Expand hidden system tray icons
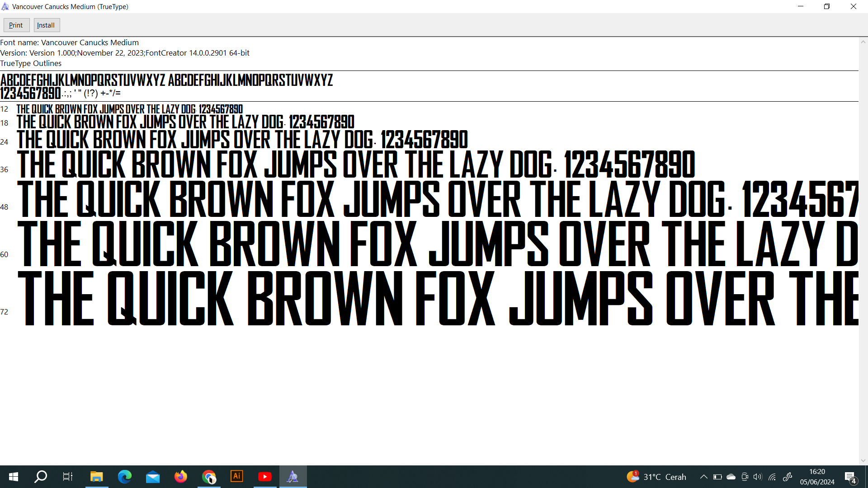Viewport: 868px width, 488px height. coord(703,477)
